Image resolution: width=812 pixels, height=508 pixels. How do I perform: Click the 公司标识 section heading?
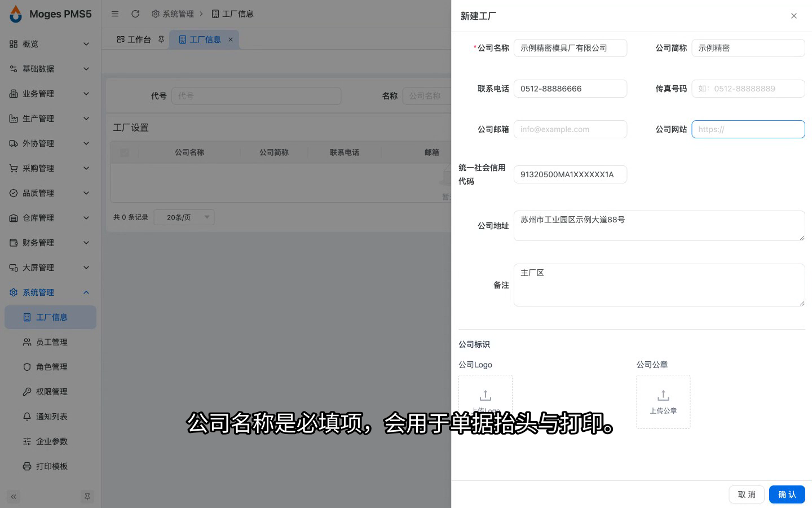click(474, 344)
